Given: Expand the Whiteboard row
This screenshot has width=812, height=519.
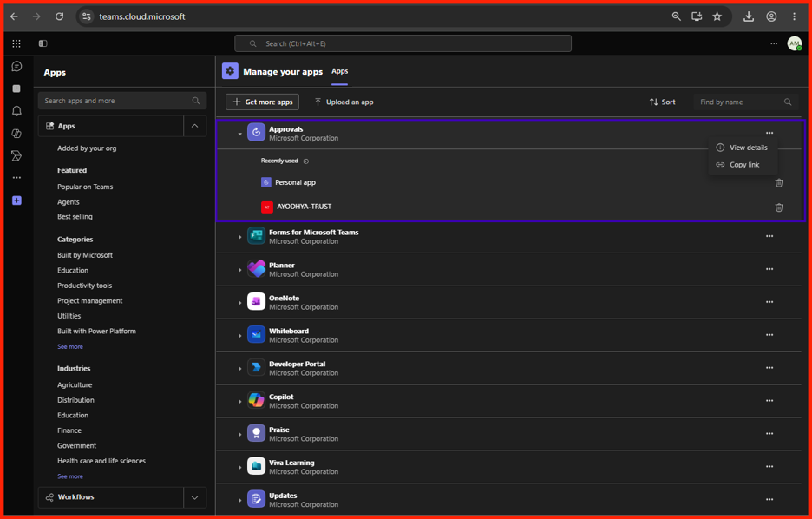Looking at the screenshot, I should point(239,336).
